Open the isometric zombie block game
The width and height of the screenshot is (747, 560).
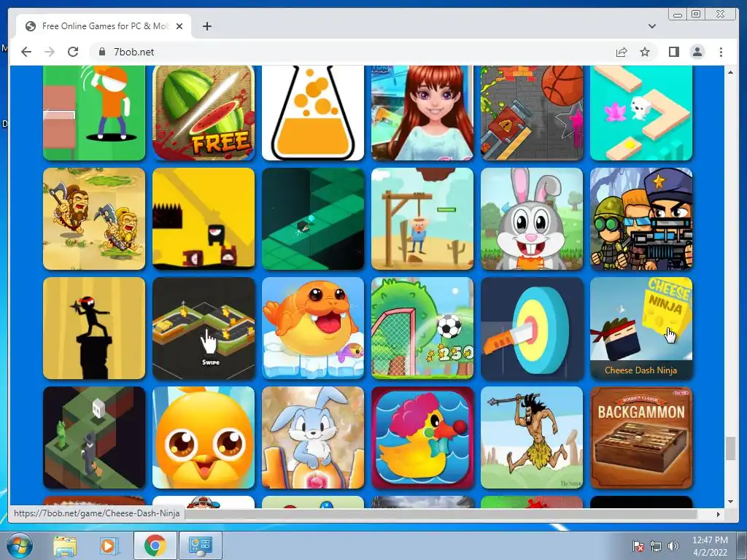coord(94,437)
